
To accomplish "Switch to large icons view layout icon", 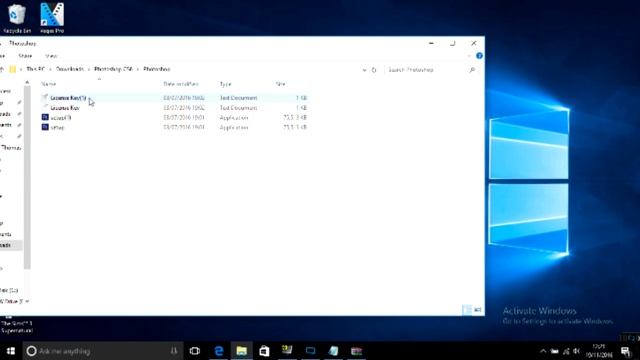I will (x=477, y=310).
